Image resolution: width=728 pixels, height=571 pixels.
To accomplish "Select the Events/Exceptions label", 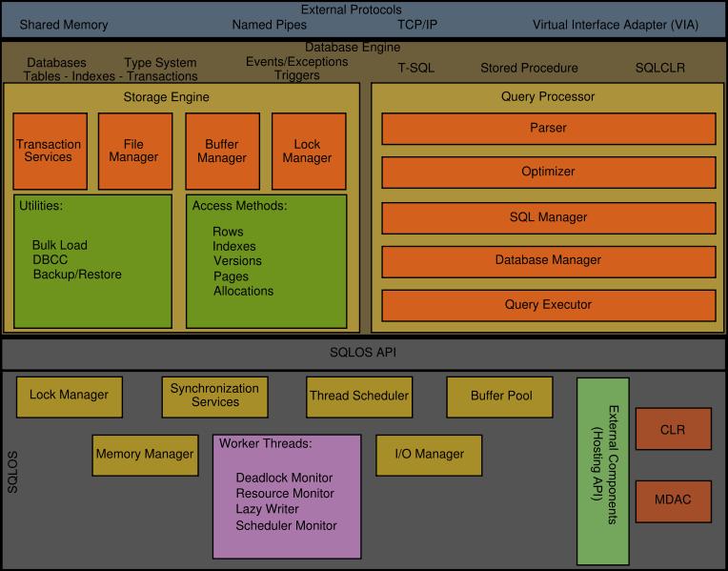I will (x=296, y=62).
